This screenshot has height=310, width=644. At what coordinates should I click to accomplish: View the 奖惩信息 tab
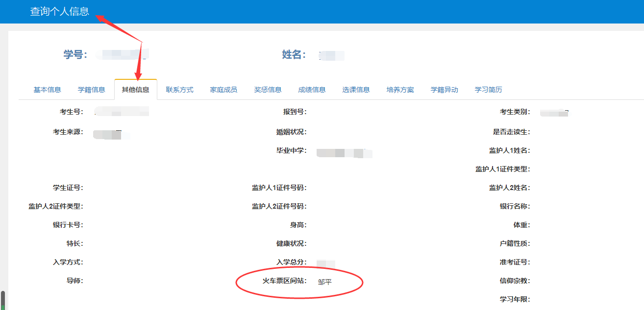(x=268, y=90)
